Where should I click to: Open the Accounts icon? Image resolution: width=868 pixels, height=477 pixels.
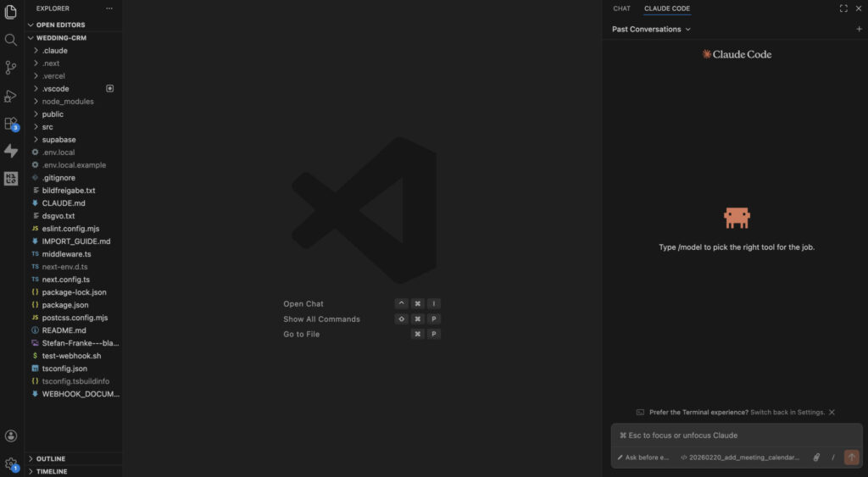10,436
